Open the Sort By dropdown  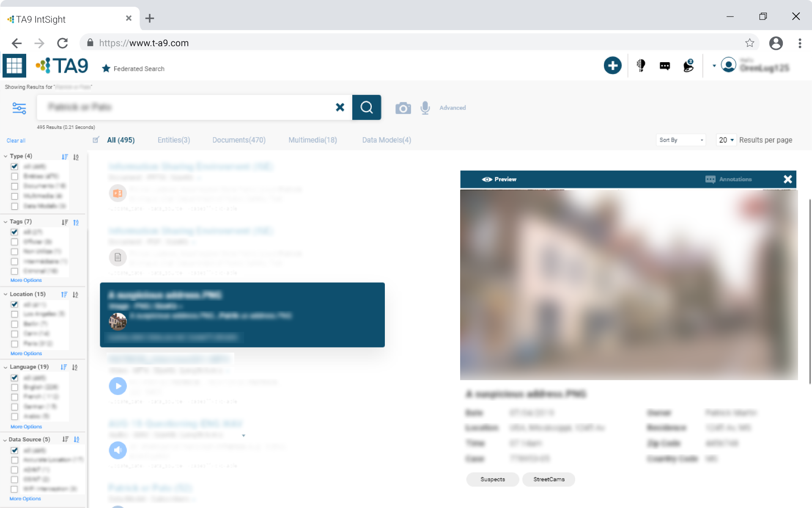681,140
